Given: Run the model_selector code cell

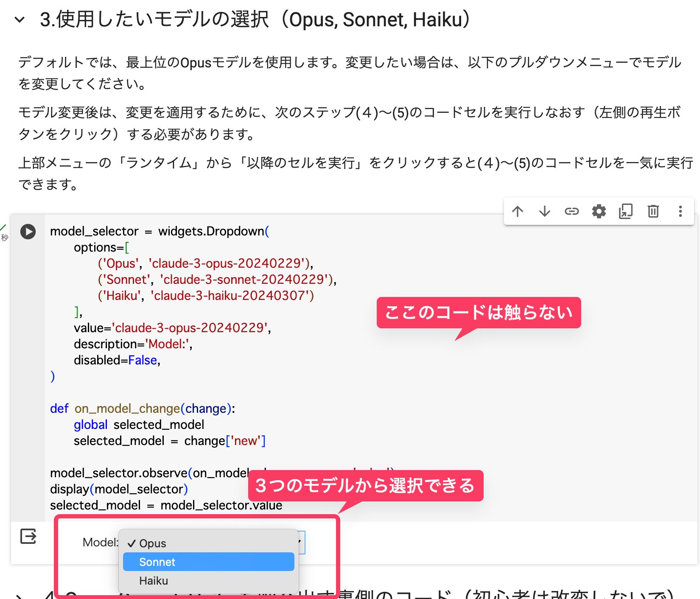Looking at the screenshot, I should 28,232.
